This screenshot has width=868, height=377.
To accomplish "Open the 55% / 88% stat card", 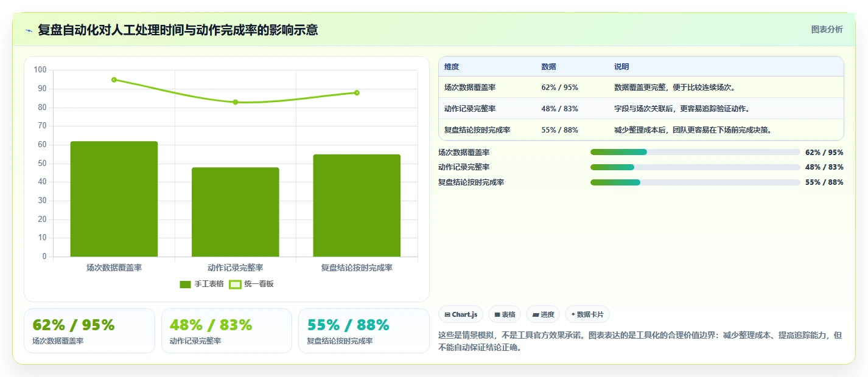I will pos(364,331).
